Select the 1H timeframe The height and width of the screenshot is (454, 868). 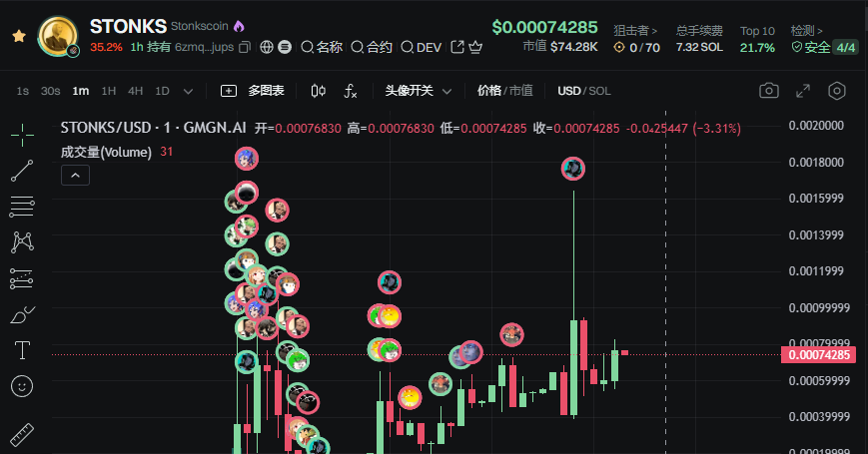(x=109, y=91)
